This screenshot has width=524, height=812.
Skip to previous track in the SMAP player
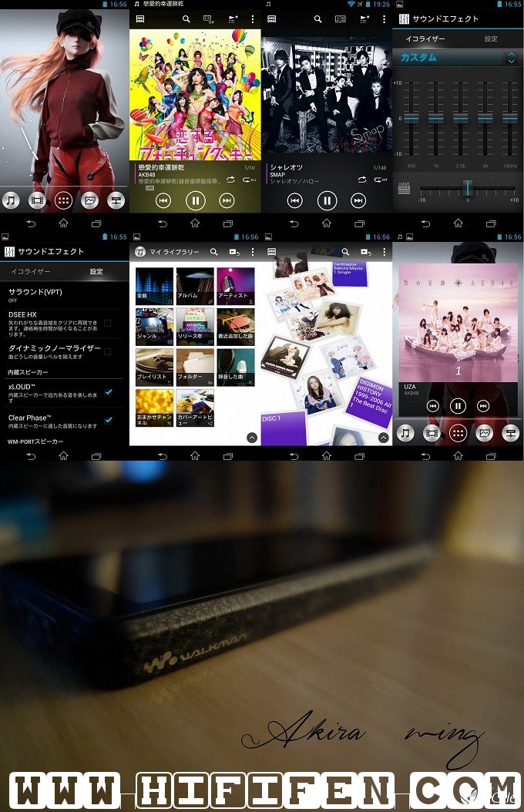click(x=294, y=200)
